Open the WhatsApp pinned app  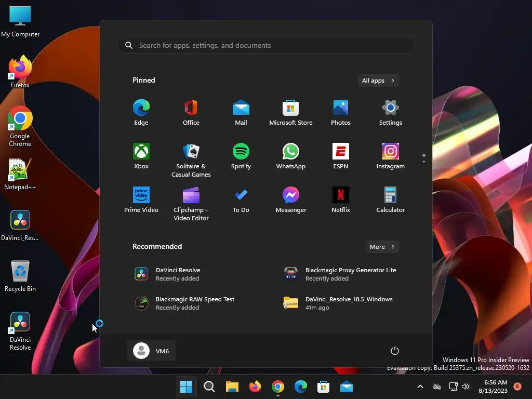[x=291, y=156]
